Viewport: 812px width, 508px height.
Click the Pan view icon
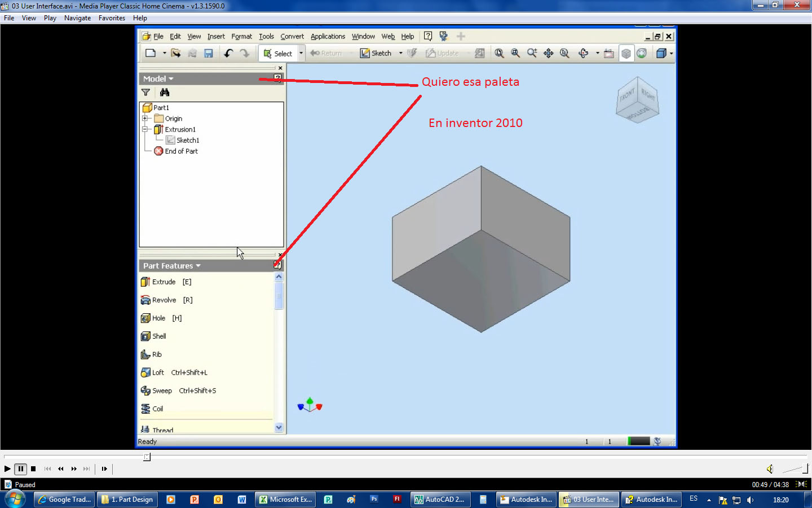tap(548, 53)
